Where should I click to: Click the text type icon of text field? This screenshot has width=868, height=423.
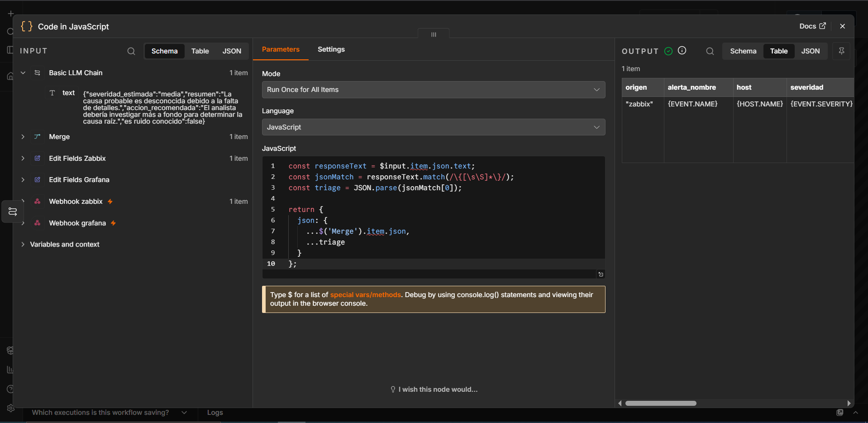click(52, 93)
